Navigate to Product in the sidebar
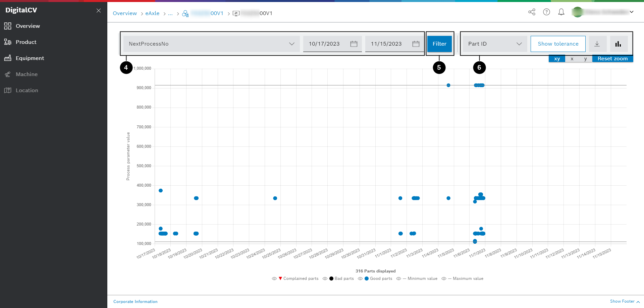The width and height of the screenshot is (644, 308). tap(26, 42)
